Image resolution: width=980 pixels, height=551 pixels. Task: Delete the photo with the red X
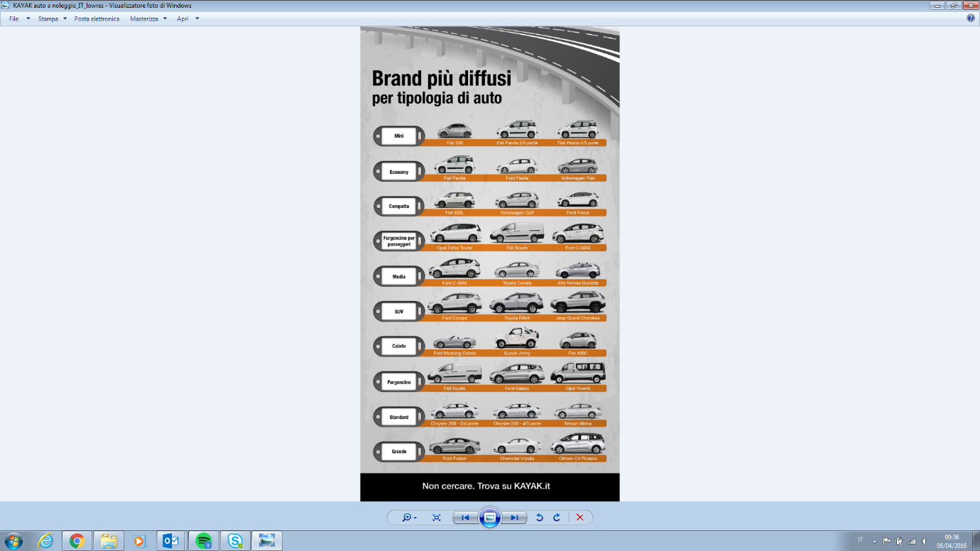coord(579,518)
